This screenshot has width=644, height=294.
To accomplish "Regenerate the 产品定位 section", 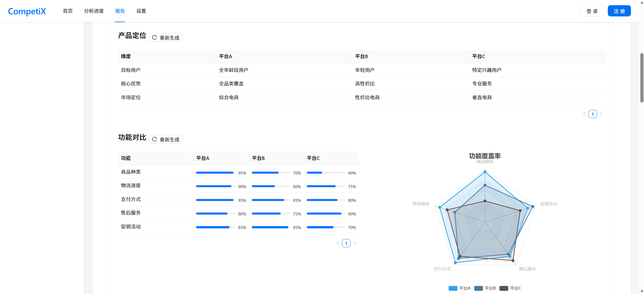I will 165,37.
